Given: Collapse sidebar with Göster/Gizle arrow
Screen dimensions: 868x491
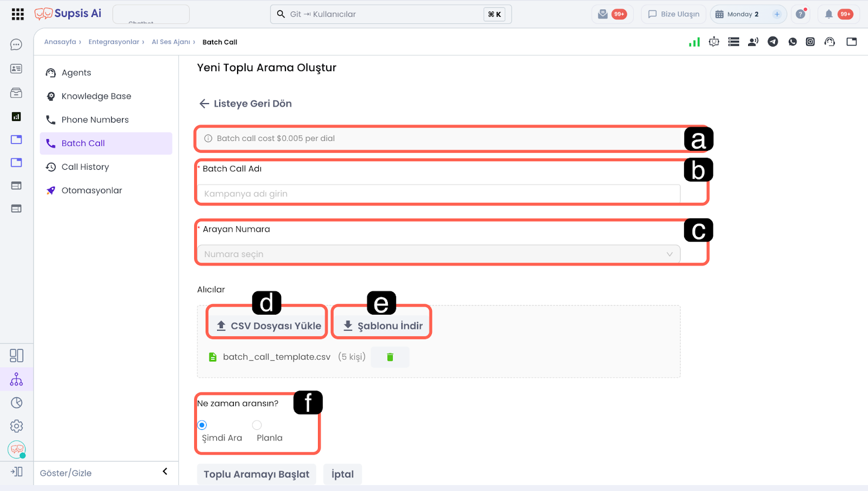Looking at the screenshot, I should [x=165, y=471].
